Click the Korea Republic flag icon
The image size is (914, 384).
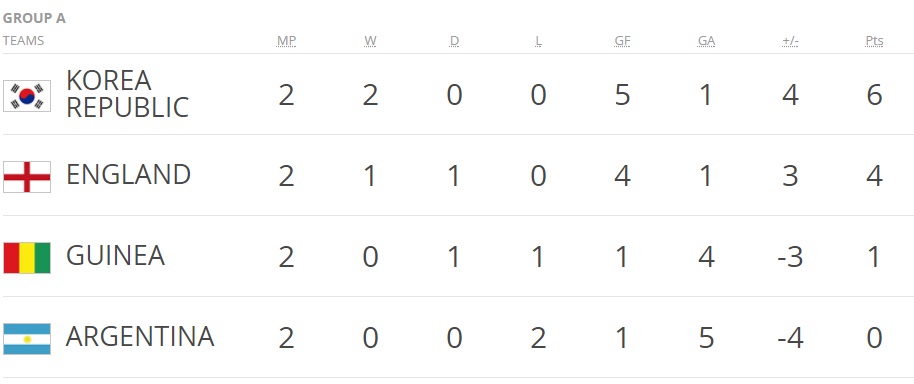[x=27, y=96]
